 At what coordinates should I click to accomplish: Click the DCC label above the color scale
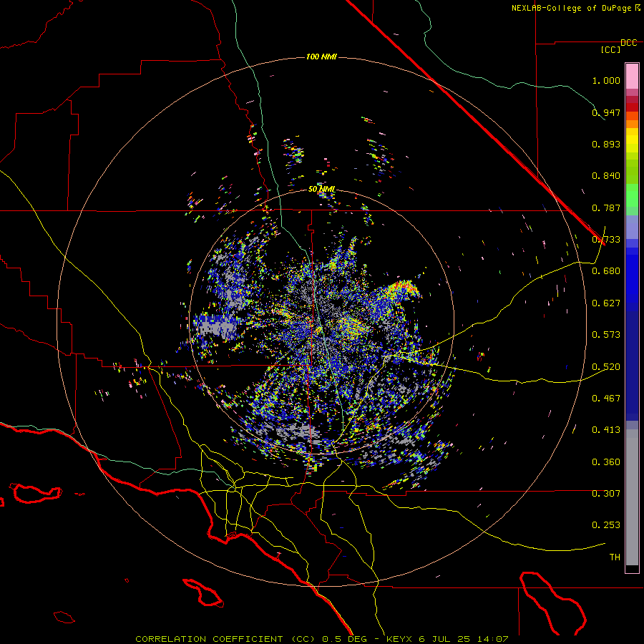point(629,43)
